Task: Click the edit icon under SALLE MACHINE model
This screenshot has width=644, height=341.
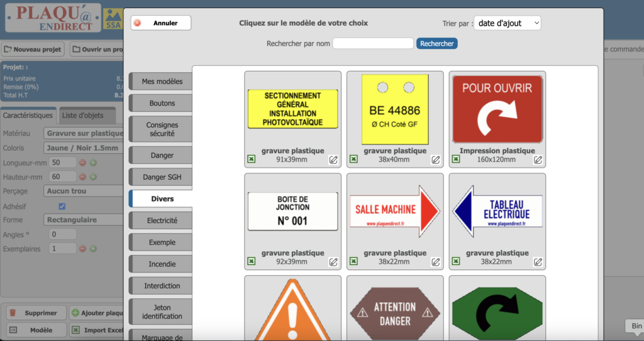Action: click(435, 261)
